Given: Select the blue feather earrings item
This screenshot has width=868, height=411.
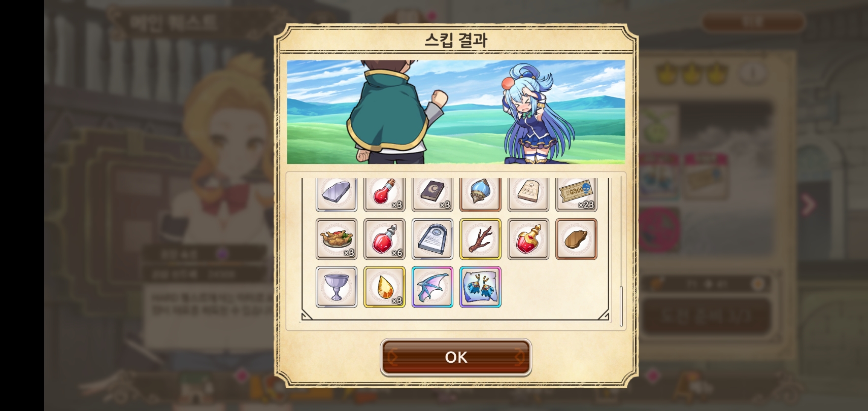Looking at the screenshot, I should coord(480,287).
